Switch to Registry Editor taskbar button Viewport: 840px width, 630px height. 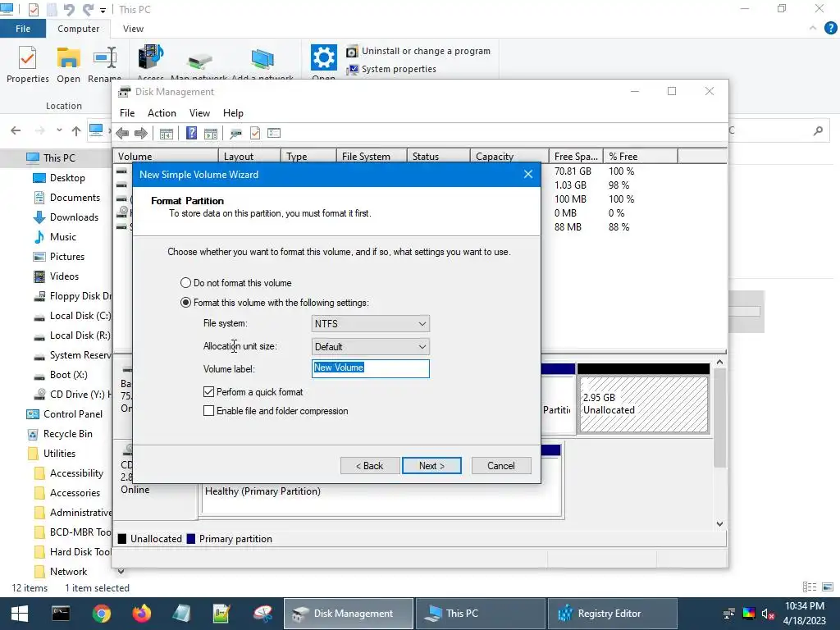click(612, 614)
